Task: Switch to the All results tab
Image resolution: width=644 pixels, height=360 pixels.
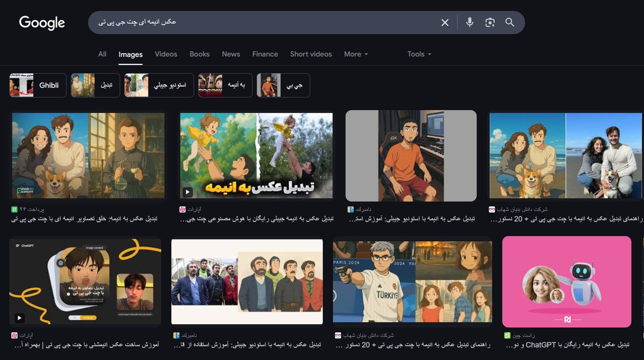Action: click(102, 54)
